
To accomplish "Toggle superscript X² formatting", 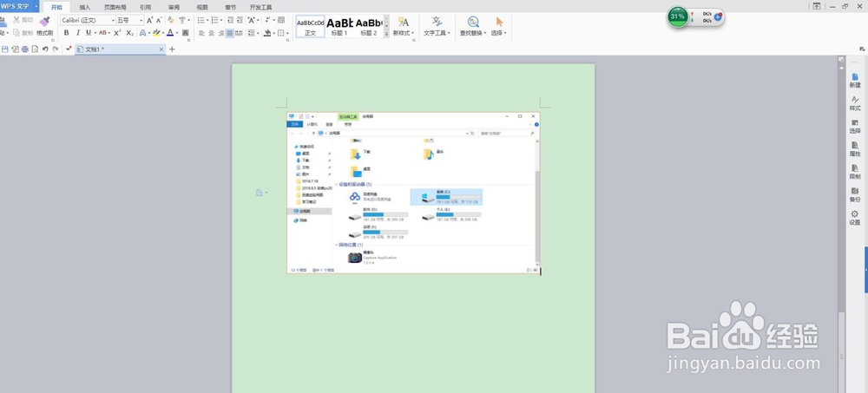I will coord(117,33).
